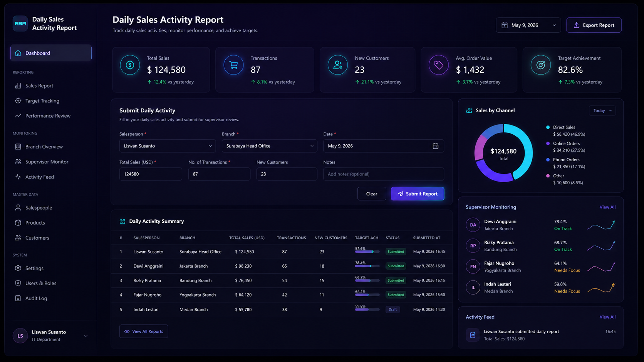Open the Branch dropdown

pos(270,146)
